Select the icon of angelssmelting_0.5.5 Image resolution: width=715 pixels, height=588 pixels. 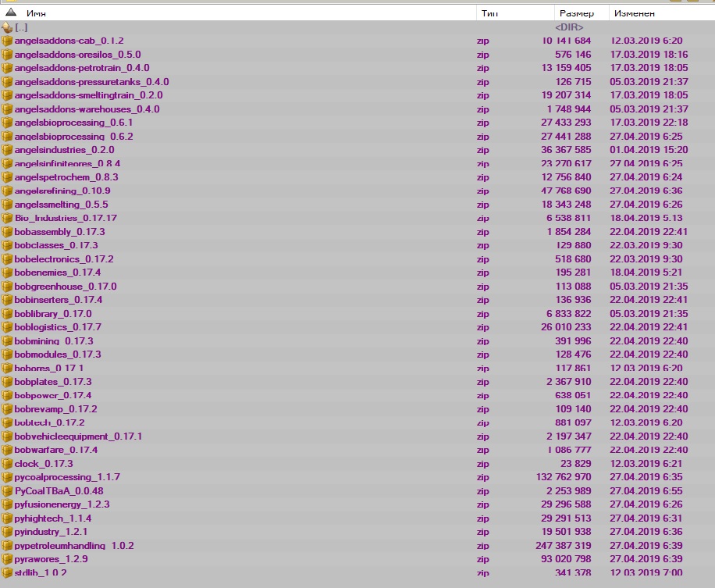(x=7, y=205)
